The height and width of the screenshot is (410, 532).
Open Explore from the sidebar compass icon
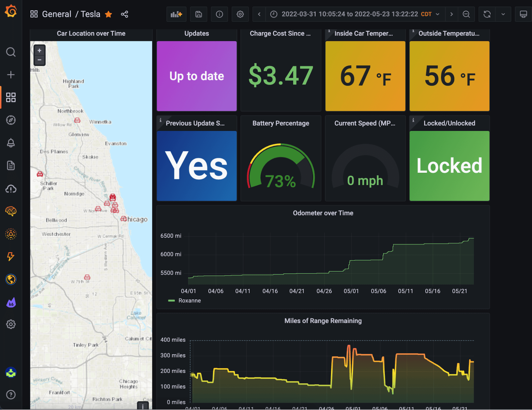pyautogui.click(x=11, y=120)
